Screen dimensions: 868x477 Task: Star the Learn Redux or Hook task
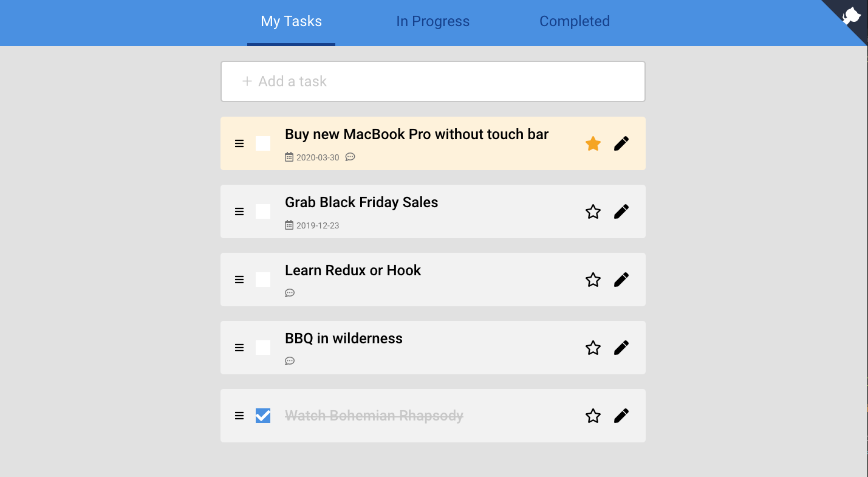click(x=593, y=280)
